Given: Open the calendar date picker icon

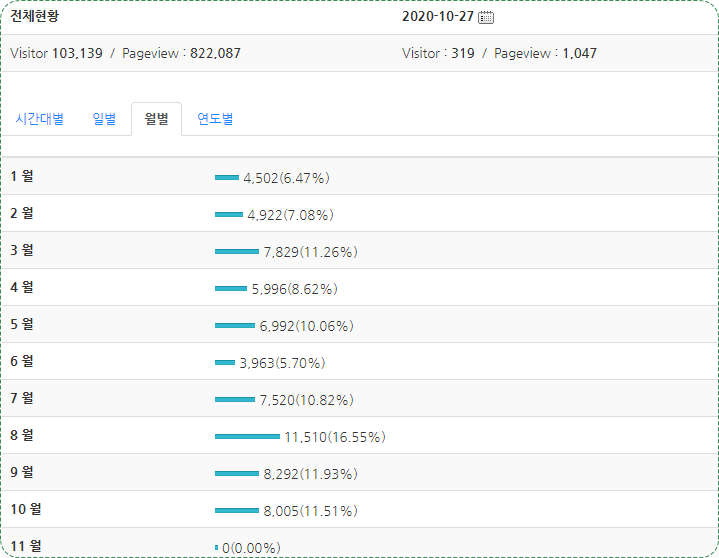Looking at the screenshot, I should tap(486, 17).
